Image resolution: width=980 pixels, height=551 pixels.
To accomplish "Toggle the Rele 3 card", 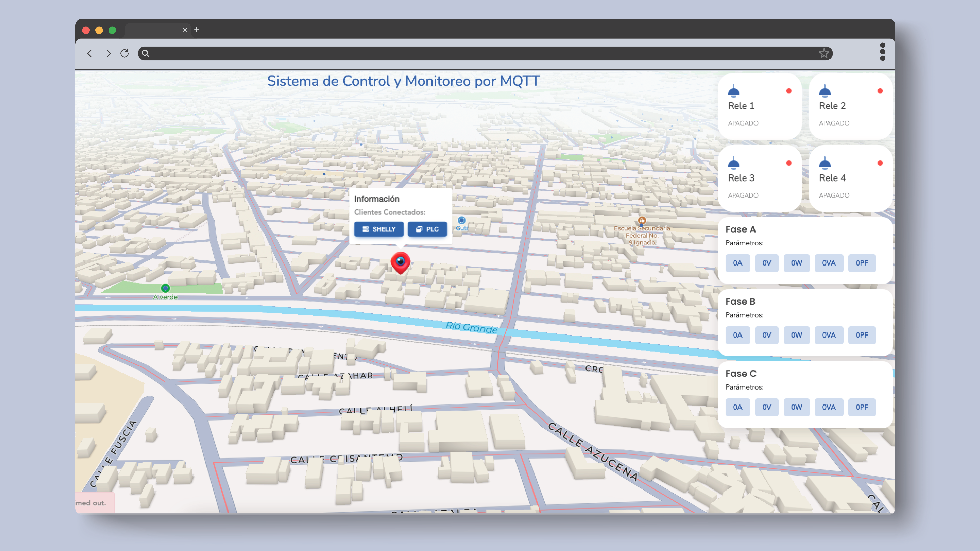I will 760,178.
